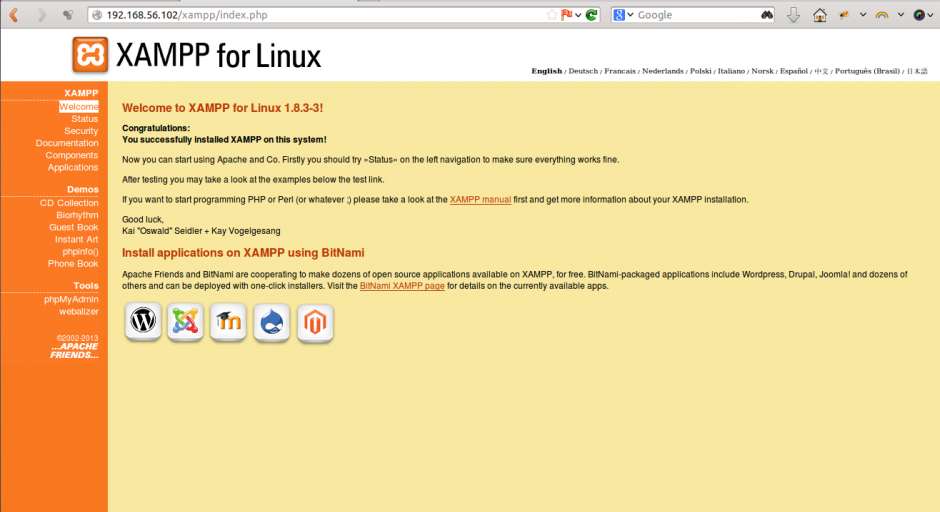The width and height of the screenshot is (940, 512).
Task: Click the reload page icon
Action: click(592, 15)
